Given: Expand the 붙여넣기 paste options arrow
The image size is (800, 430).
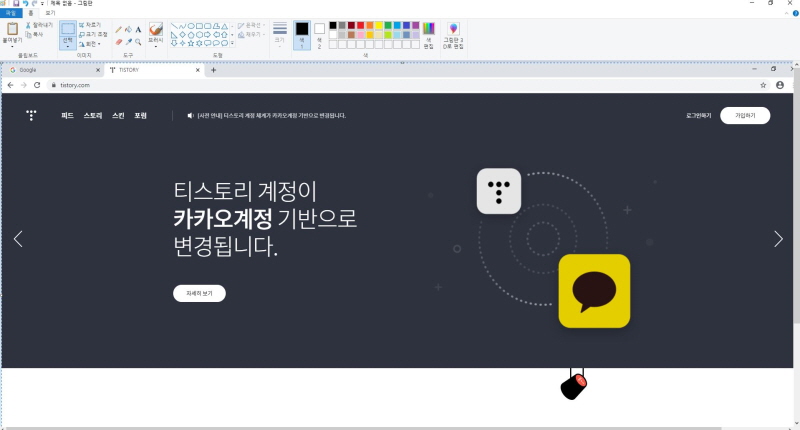Looking at the screenshot, I should tap(12, 44).
